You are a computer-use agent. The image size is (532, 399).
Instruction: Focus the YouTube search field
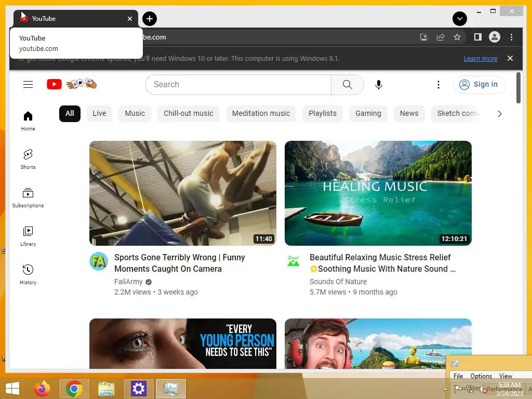(238, 85)
